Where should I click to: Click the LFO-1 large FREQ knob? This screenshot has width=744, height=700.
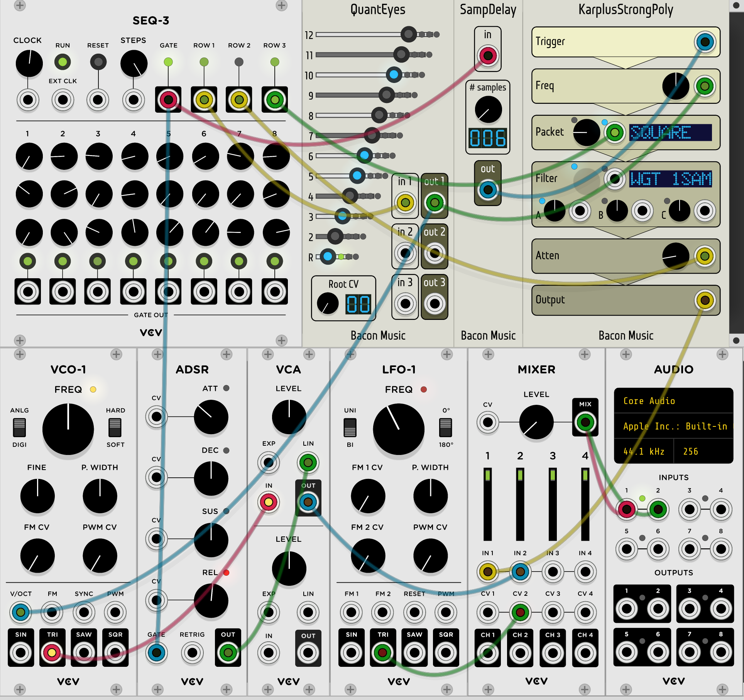click(x=399, y=429)
